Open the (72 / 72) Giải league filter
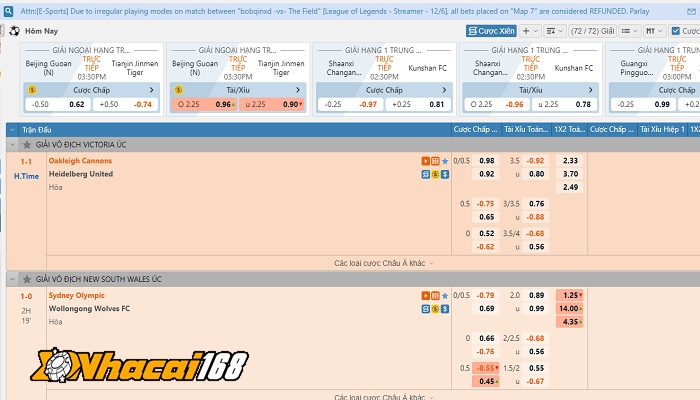The image size is (700, 400). coord(593,31)
